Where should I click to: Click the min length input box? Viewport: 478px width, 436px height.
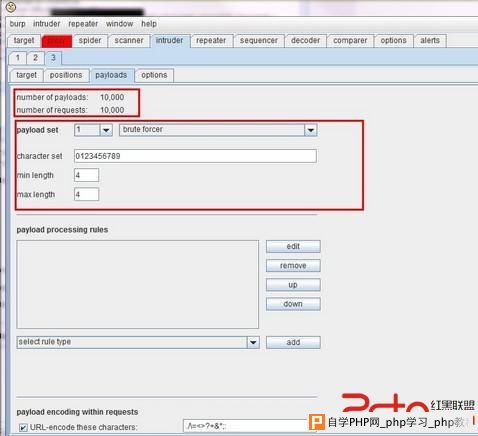coord(86,175)
